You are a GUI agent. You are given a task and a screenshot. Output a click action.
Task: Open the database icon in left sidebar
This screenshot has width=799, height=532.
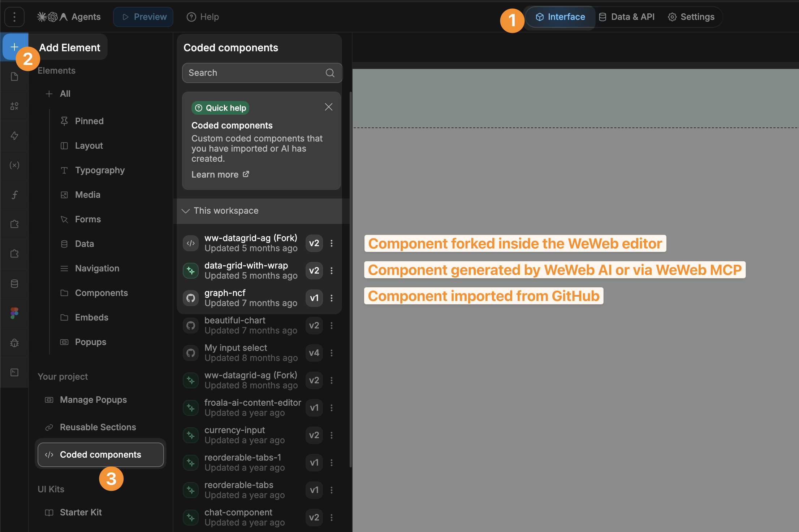(14, 284)
